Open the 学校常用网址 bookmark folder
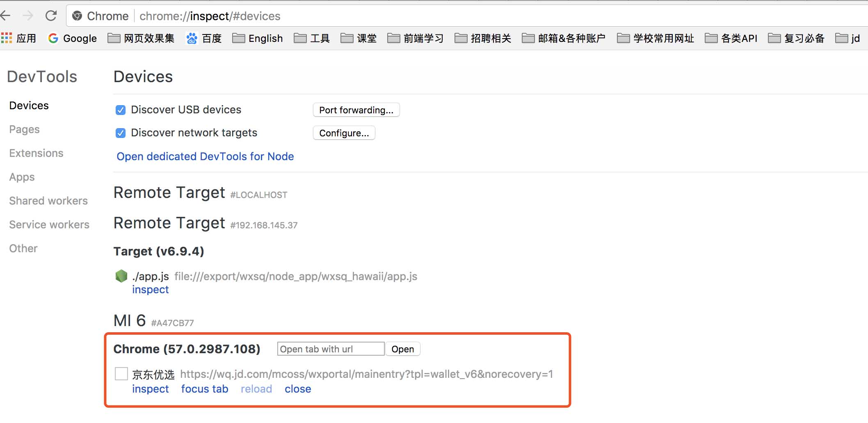868x423 pixels. click(x=656, y=38)
